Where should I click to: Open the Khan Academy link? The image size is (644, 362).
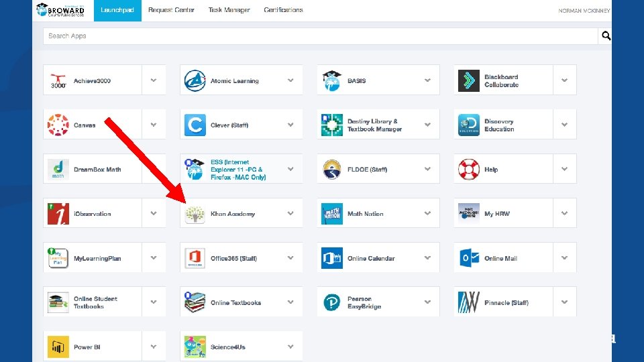pos(233,214)
